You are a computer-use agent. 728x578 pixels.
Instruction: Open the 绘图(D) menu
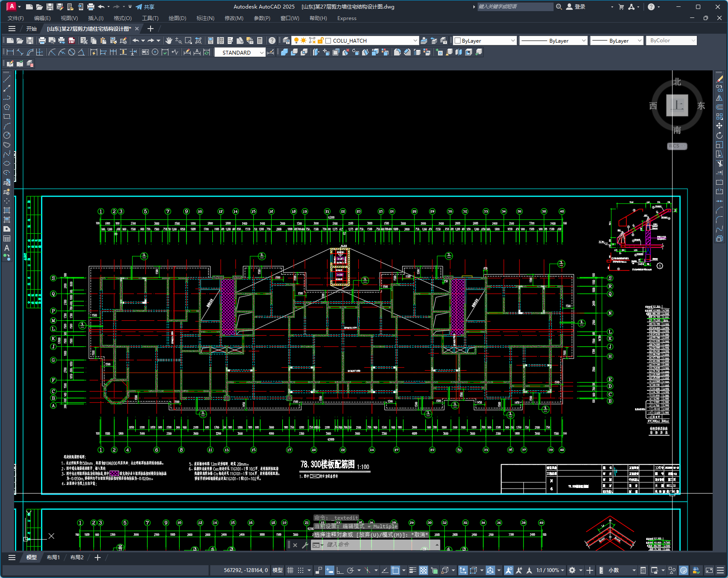point(177,18)
